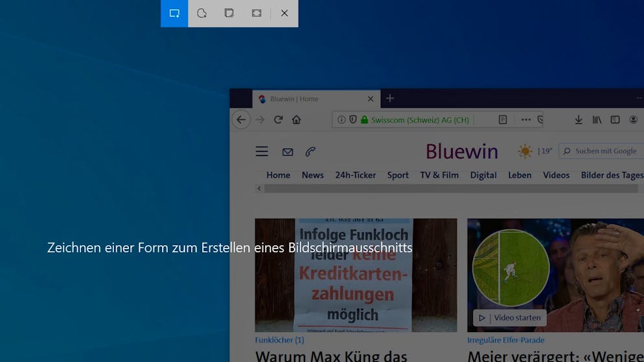
Task: Open Bilder des Tages navigation item
Action: click(x=612, y=175)
